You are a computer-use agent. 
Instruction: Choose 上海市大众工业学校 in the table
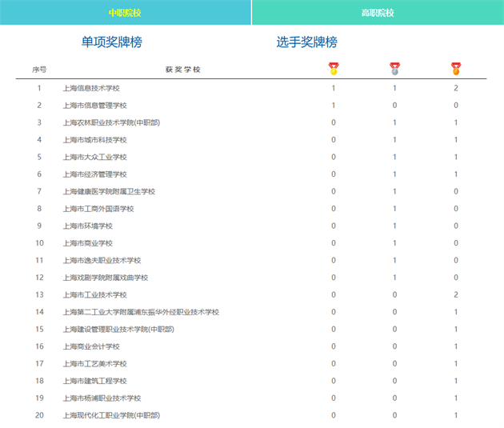pyautogui.click(x=94, y=157)
